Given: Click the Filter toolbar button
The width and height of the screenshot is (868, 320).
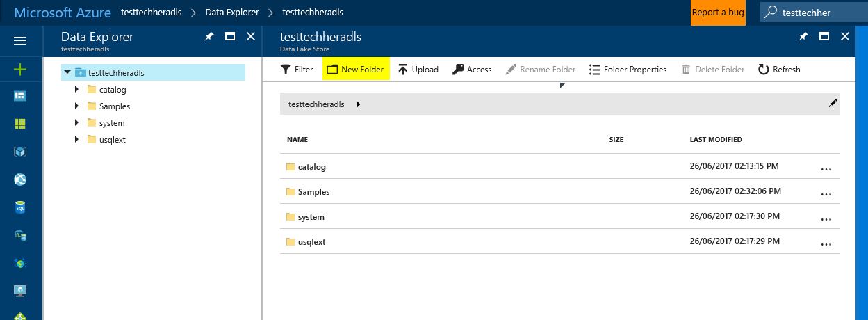Looking at the screenshot, I should (x=297, y=70).
